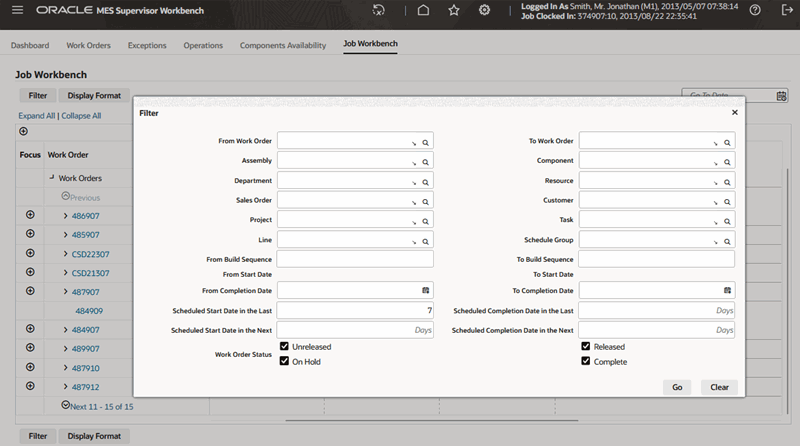Uncheck the Released status checkbox
This screenshot has width=800, height=446.
(586, 346)
